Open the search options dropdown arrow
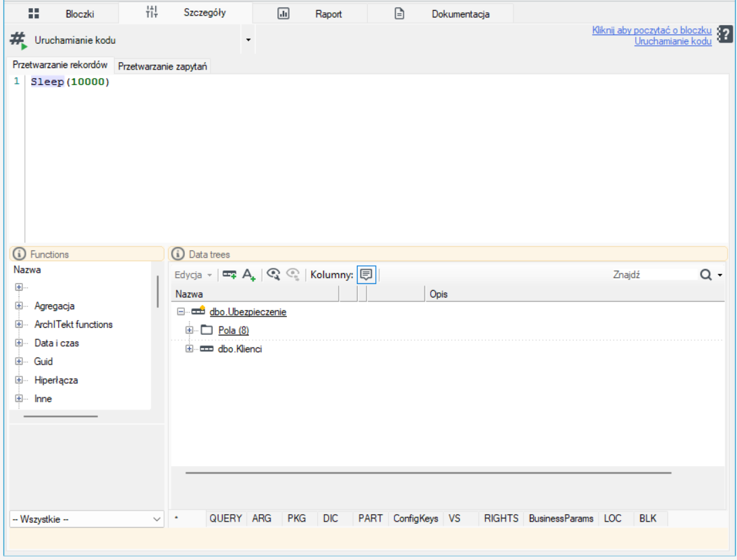Screen dimensions: 737x560 pyautogui.click(x=719, y=275)
